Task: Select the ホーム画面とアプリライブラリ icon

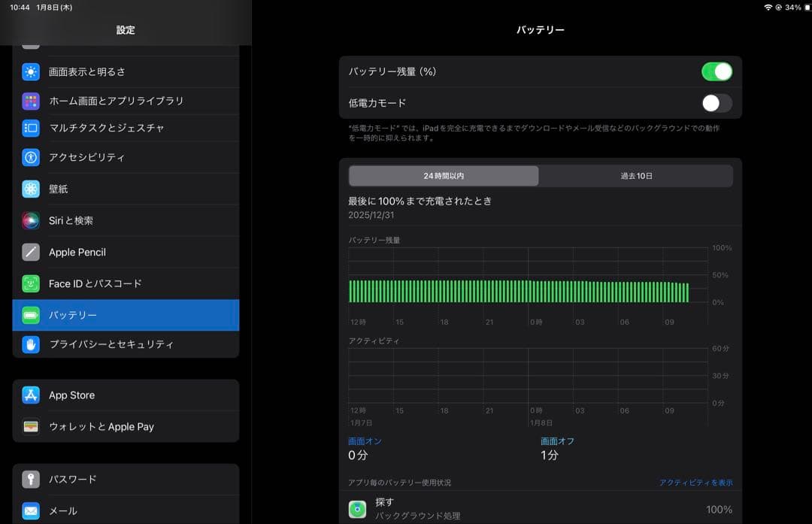Action: point(30,100)
